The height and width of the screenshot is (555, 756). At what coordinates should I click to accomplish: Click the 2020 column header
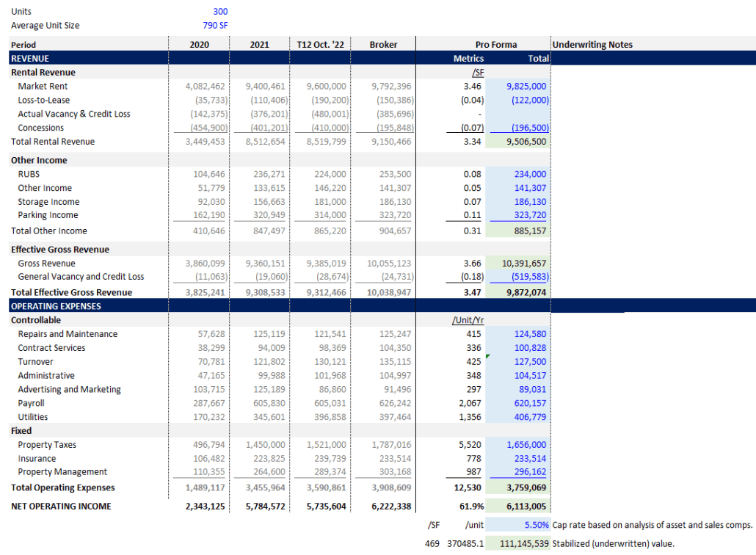coord(198,44)
